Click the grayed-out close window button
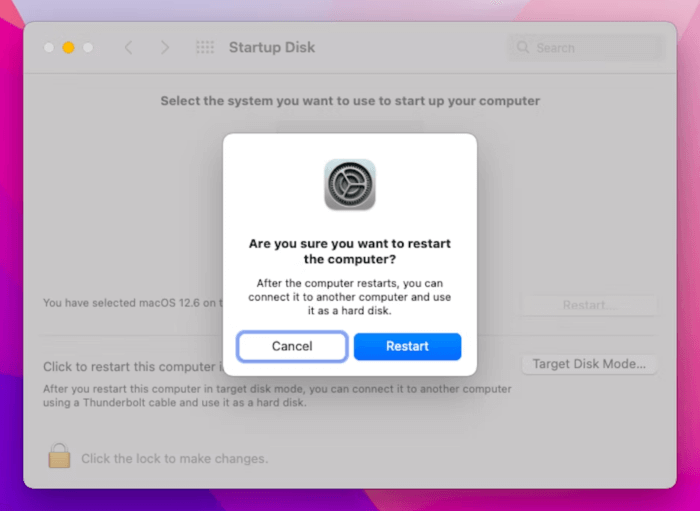 coord(49,47)
